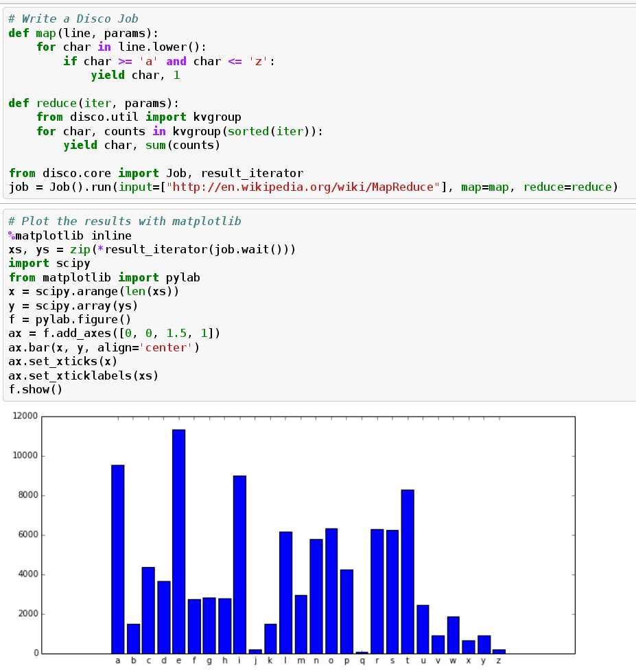Screen dimensions: 636x672
Task: Click the y-axis label '12000'
Action: point(25,416)
